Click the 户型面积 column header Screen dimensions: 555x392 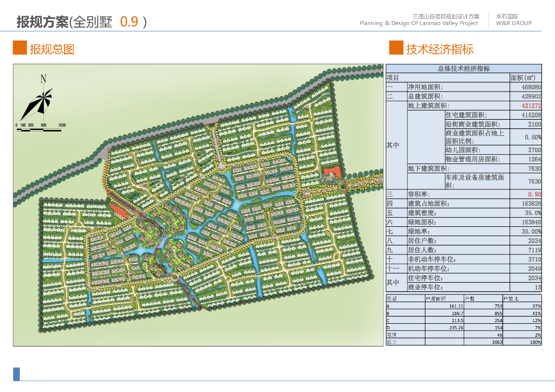tap(435, 298)
